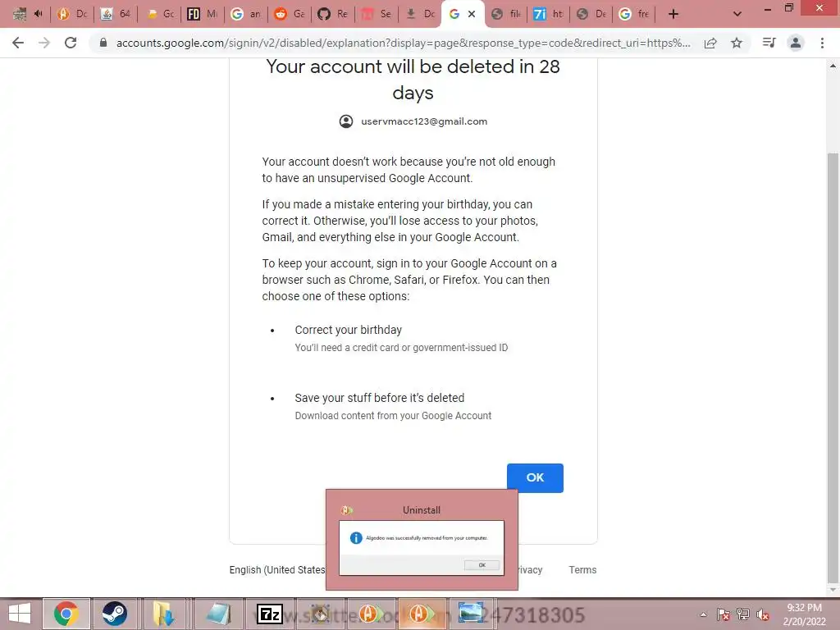Viewport: 840px width, 630px height.
Task: Switch to the 7-Zip 'ht' tab
Action: [x=549, y=14]
